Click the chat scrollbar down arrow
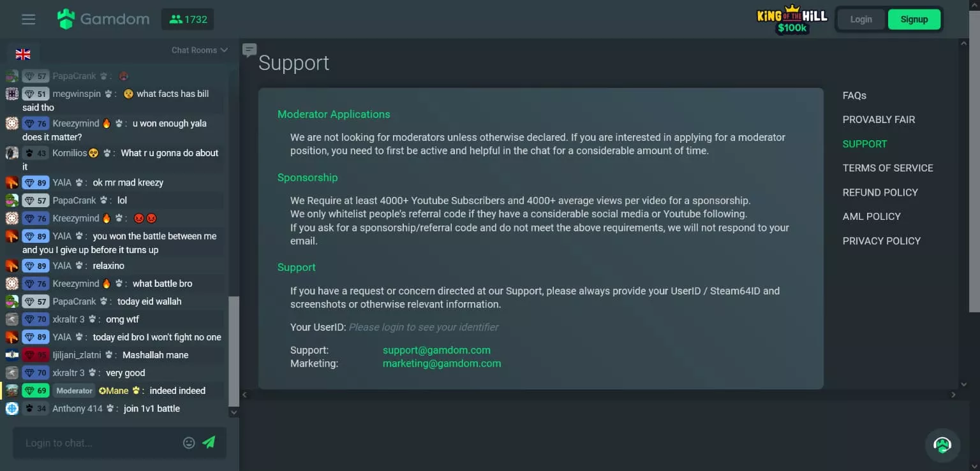Image resolution: width=980 pixels, height=471 pixels. pos(234,413)
